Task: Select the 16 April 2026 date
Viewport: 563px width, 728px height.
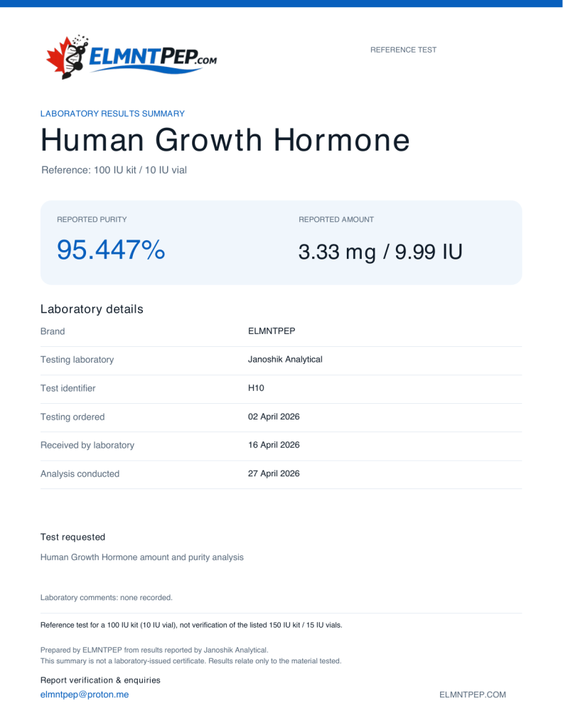Action: (x=274, y=445)
